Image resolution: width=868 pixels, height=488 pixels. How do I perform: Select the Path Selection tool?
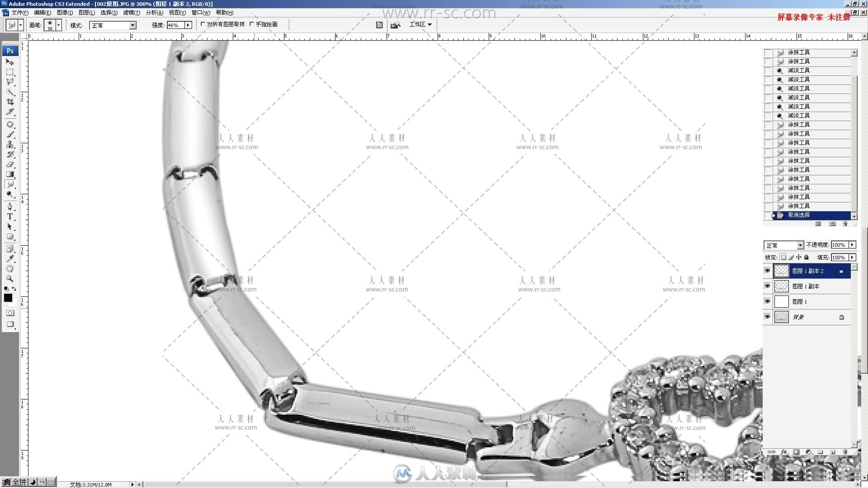click(9, 226)
